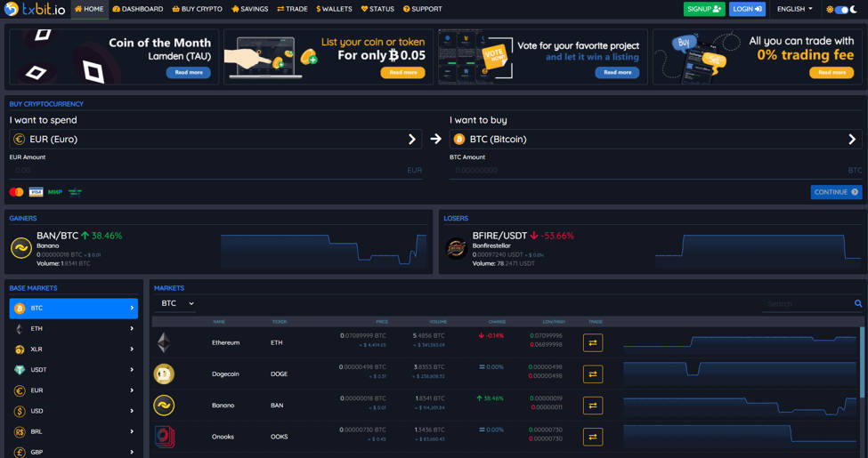Open the Trade menu item

[x=292, y=9]
